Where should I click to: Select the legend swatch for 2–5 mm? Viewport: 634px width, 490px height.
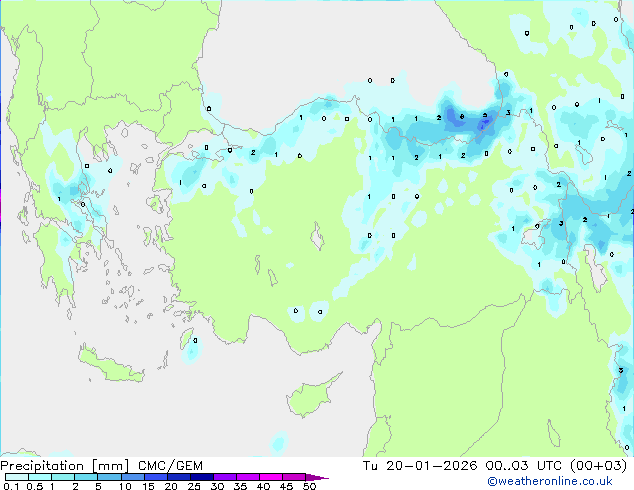point(86,477)
